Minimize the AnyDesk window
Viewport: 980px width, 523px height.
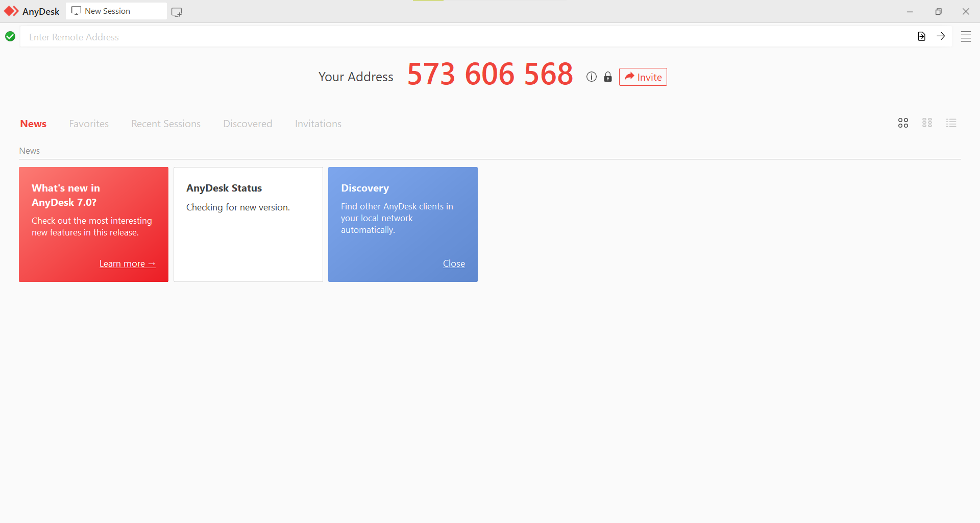pos(910,11)
